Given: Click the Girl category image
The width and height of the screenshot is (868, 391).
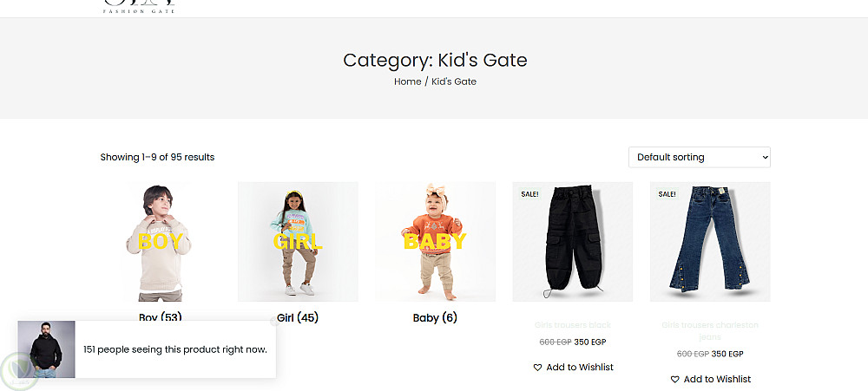Looking at the screenshot, I should point(297,242).
